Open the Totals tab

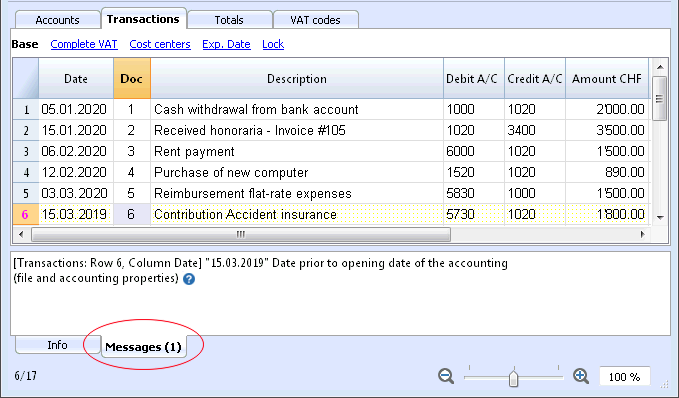click(x=229, y=20)
